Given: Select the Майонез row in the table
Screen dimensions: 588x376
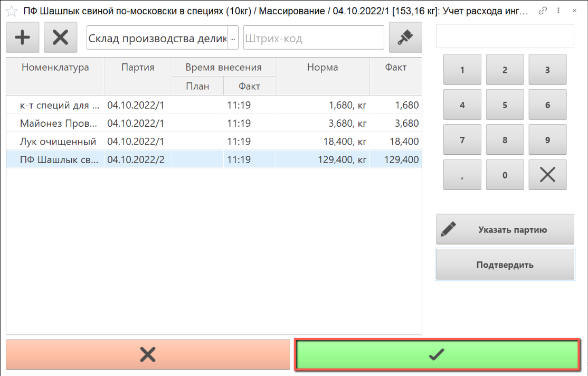Looking at the screenshot, I should pos(58,124).
